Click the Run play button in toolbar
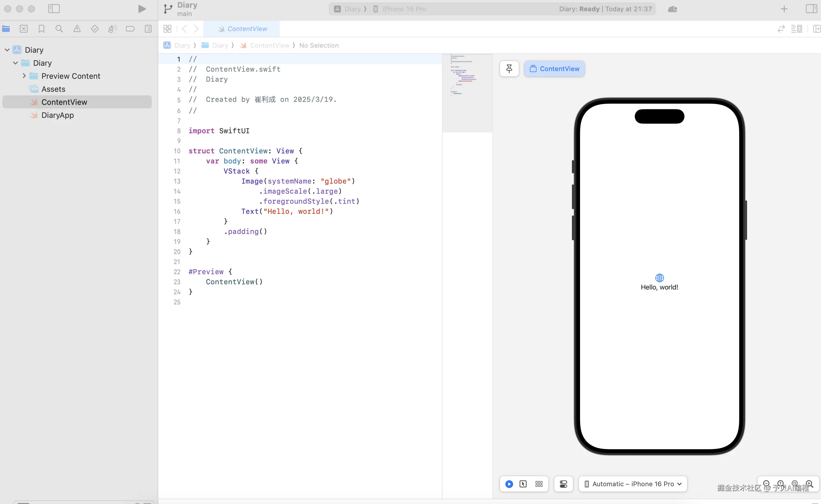This screenshot has height=504, width=821. coord(142,9)
